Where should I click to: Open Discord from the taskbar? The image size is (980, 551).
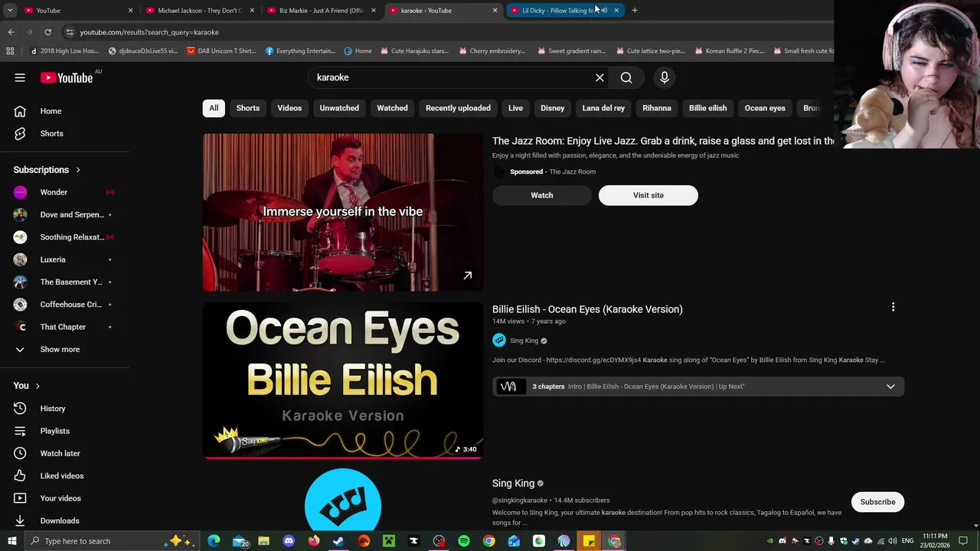click(289, 541)
